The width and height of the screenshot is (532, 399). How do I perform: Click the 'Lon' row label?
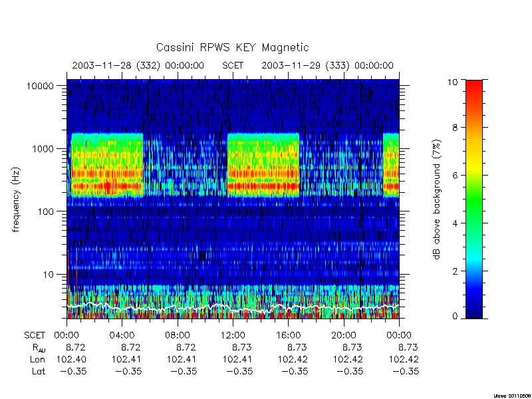click(x=37, y=359)
